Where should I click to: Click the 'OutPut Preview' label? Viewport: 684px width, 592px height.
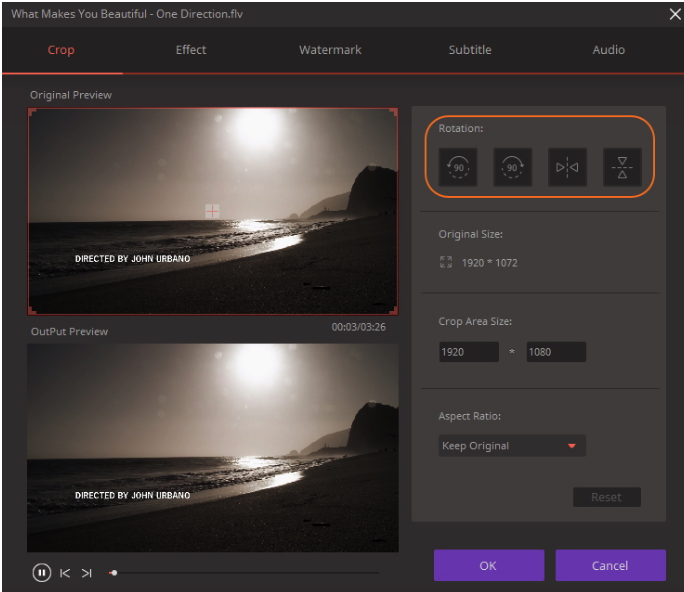pos(69,332)
